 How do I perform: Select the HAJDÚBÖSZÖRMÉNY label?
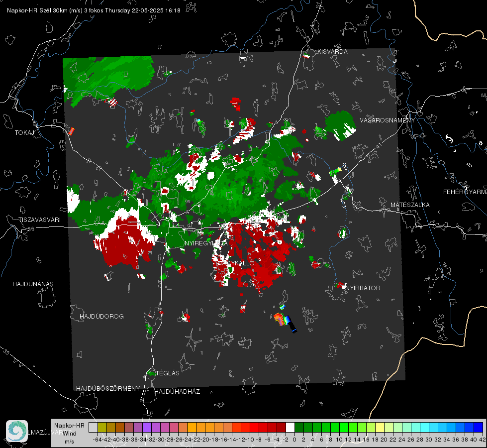[108, 389]
